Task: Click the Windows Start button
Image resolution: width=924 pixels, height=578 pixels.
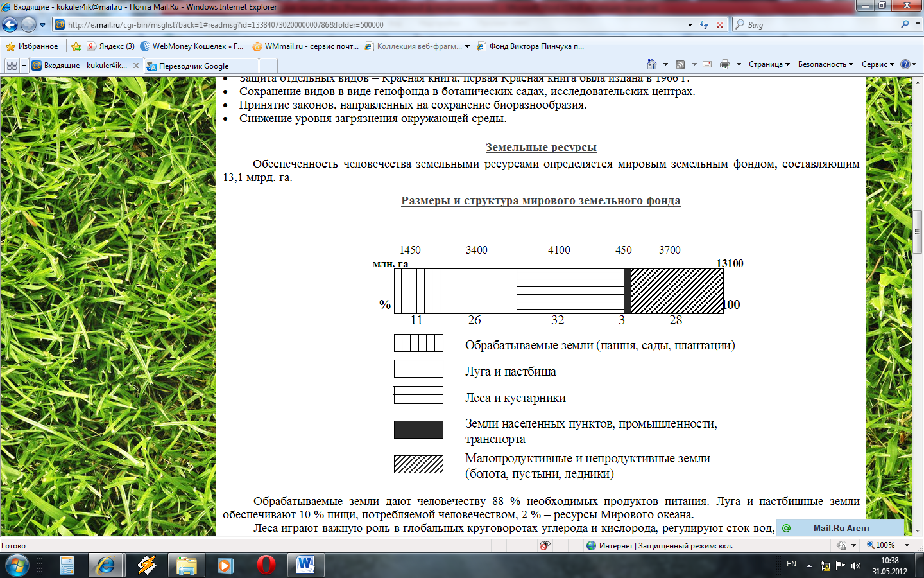Action: [x=17, y=566]
